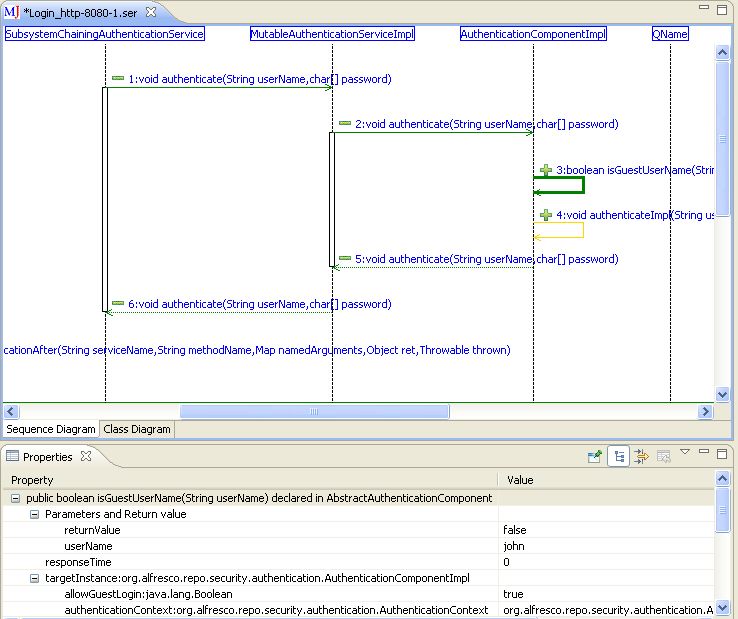Collapse Parameters and Return value node
The image size is (738, 619).
pyautogui.click(x=34, y=514)
